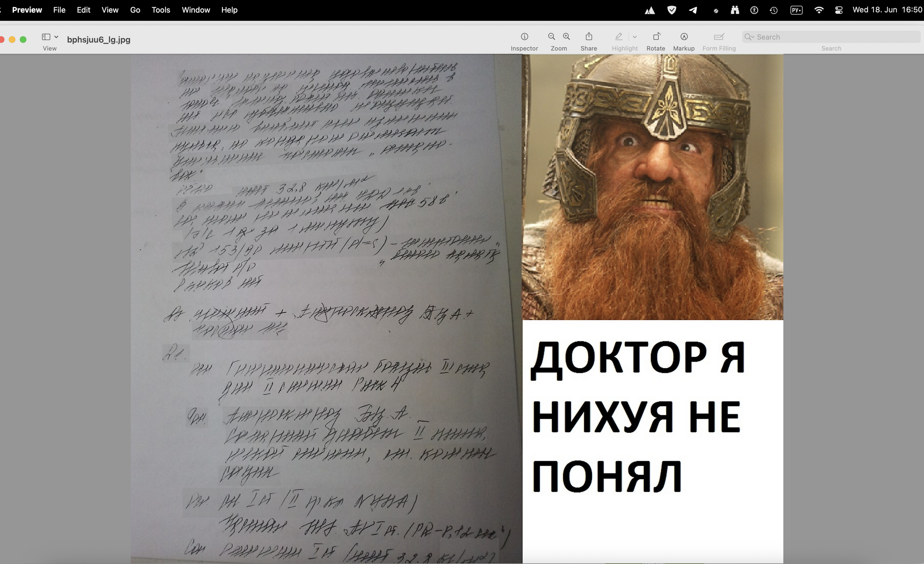Image resolution: width=924 pixels, height=564 pixels.
Task: Toggle the sidebar view button
Action: (46, 37)
